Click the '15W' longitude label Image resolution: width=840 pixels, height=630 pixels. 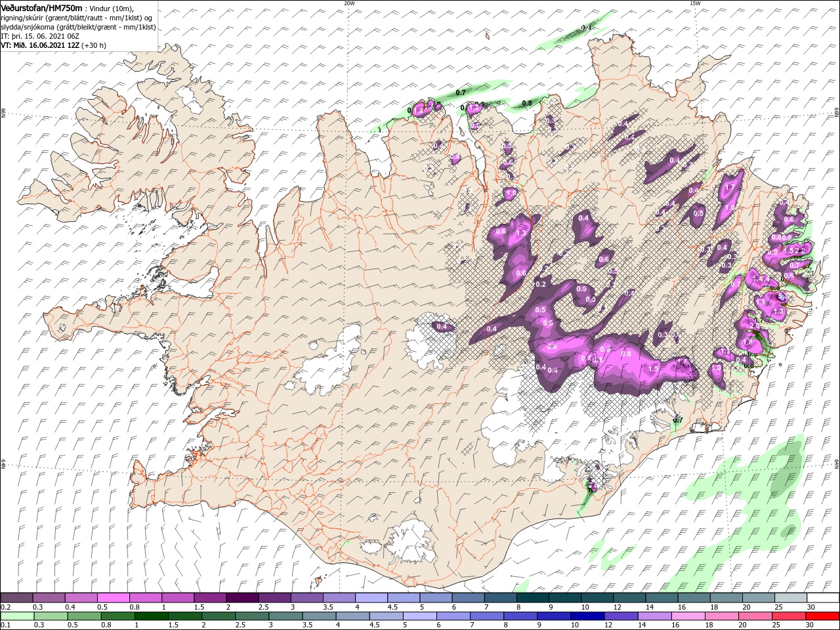point(694,3)
